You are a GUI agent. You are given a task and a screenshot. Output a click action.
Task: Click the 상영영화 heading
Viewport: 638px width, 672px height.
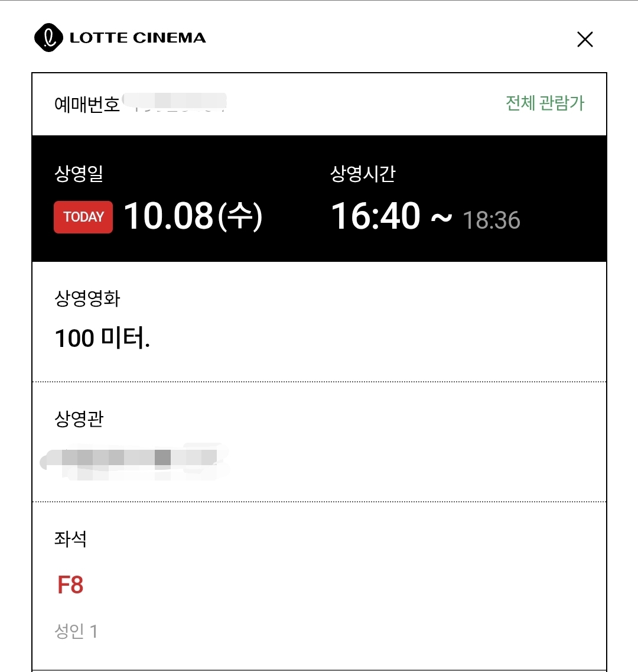pyautogui.click(x=87, y=298)
